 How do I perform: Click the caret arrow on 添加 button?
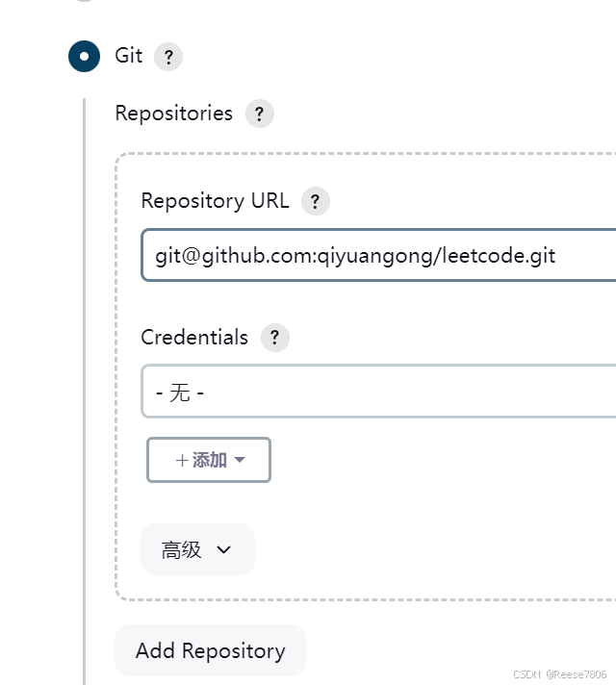click(x=240, y=460)
